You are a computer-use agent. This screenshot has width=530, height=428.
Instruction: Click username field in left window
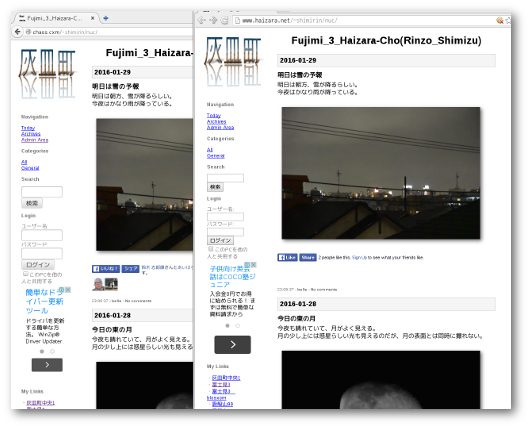point(42,235)
